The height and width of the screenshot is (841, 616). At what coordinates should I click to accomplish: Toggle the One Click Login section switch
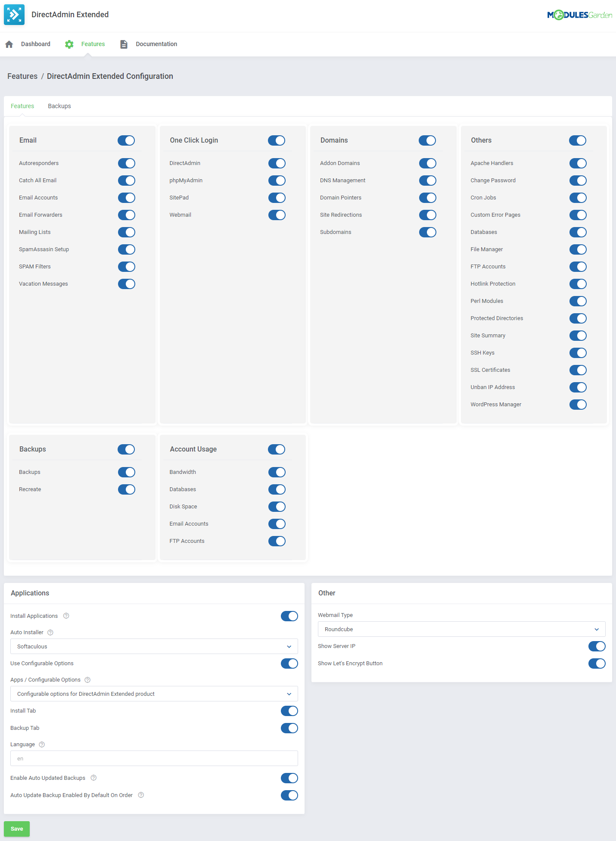point(277,140)
